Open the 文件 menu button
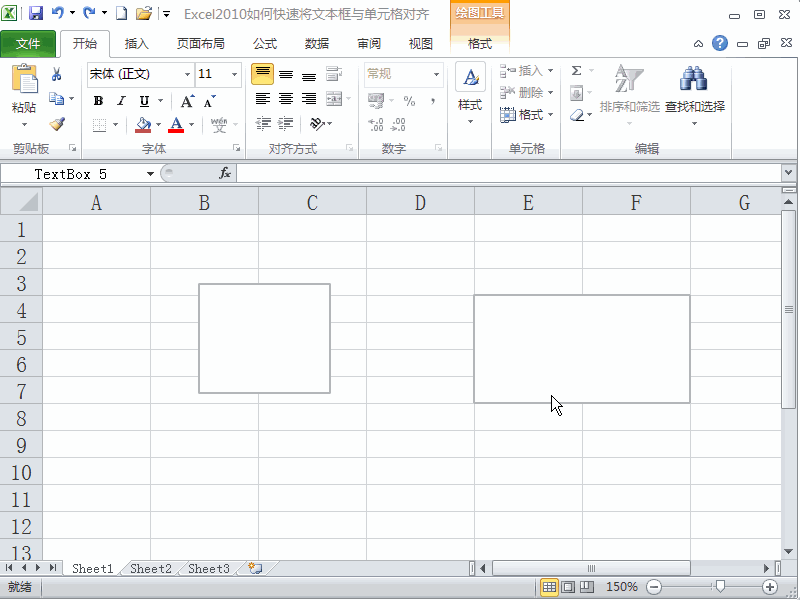 pos(30,43)
